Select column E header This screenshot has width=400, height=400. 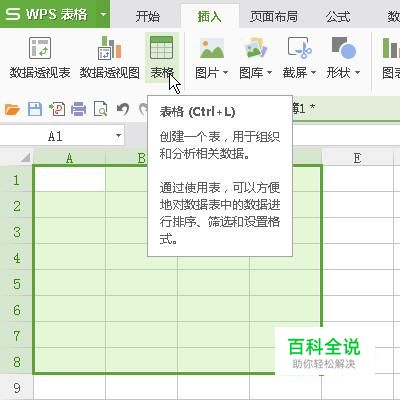(357, 158)
